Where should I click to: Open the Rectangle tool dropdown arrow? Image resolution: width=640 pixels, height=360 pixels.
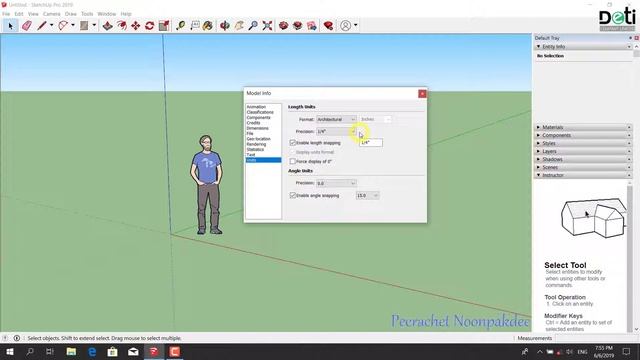pyautogui.click(x=94, y=26)
